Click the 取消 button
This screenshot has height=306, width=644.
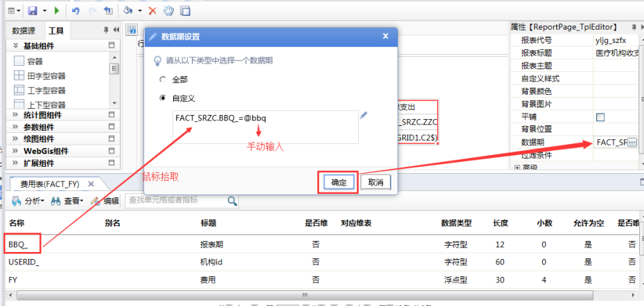coord(376,182)
